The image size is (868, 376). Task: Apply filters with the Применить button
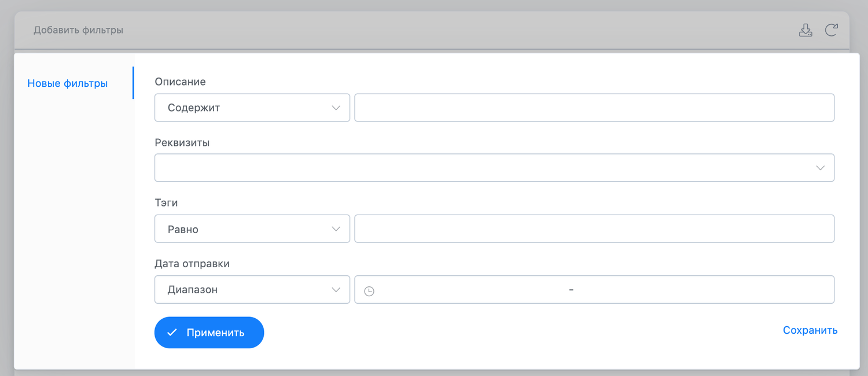click(x=209, y=333)
